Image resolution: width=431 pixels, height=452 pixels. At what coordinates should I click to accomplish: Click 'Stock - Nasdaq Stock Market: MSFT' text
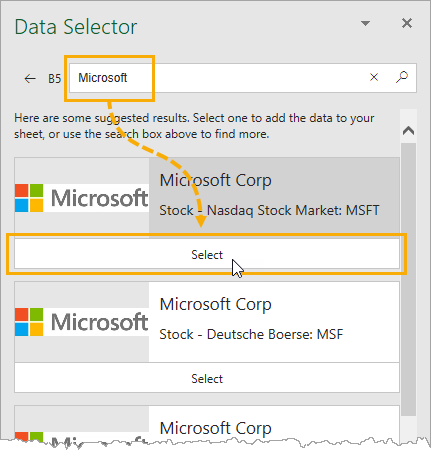269,210
